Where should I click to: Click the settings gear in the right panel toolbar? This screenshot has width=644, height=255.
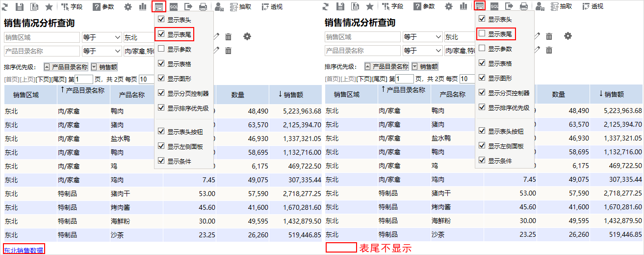449,6
